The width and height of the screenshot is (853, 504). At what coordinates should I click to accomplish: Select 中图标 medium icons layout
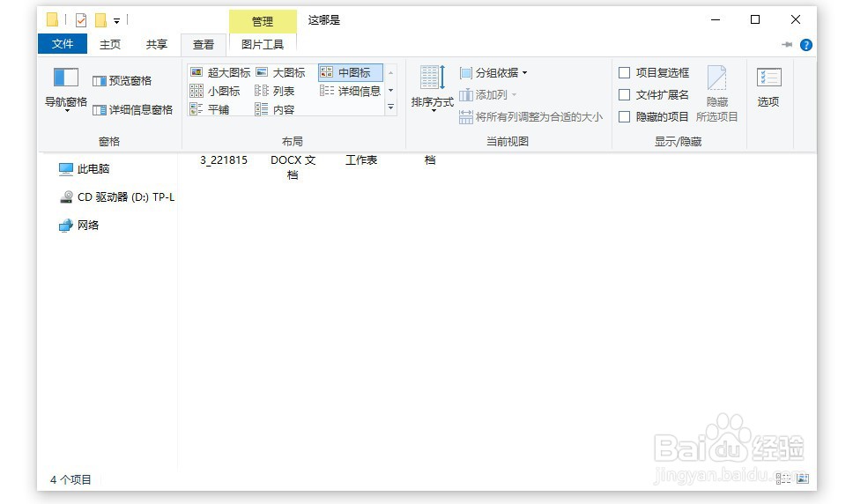(351, 72)
